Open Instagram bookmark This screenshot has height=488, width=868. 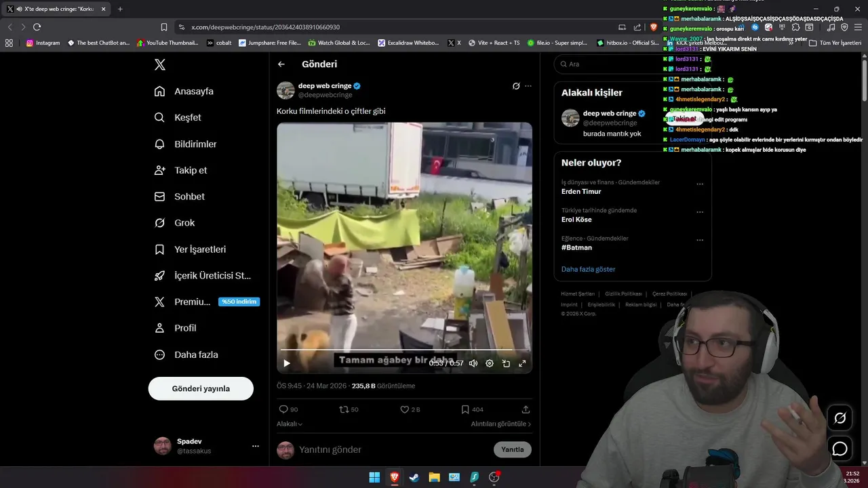43,43
